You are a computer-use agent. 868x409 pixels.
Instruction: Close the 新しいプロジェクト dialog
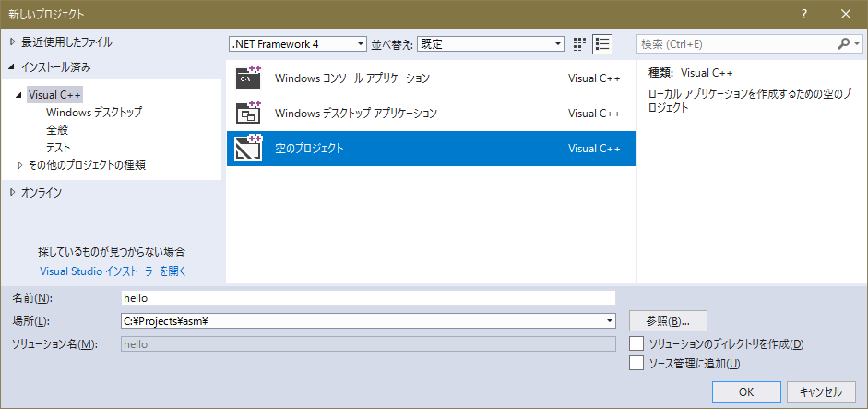tap(845, 15)
